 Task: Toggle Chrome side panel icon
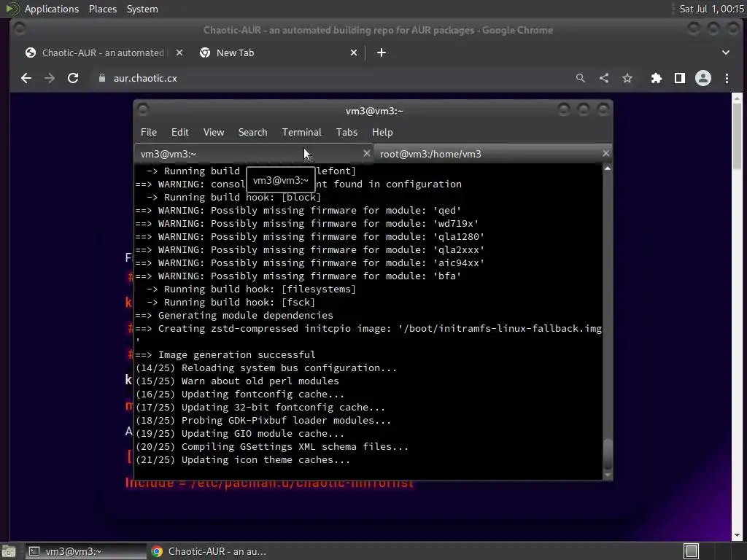pos(680,78)
